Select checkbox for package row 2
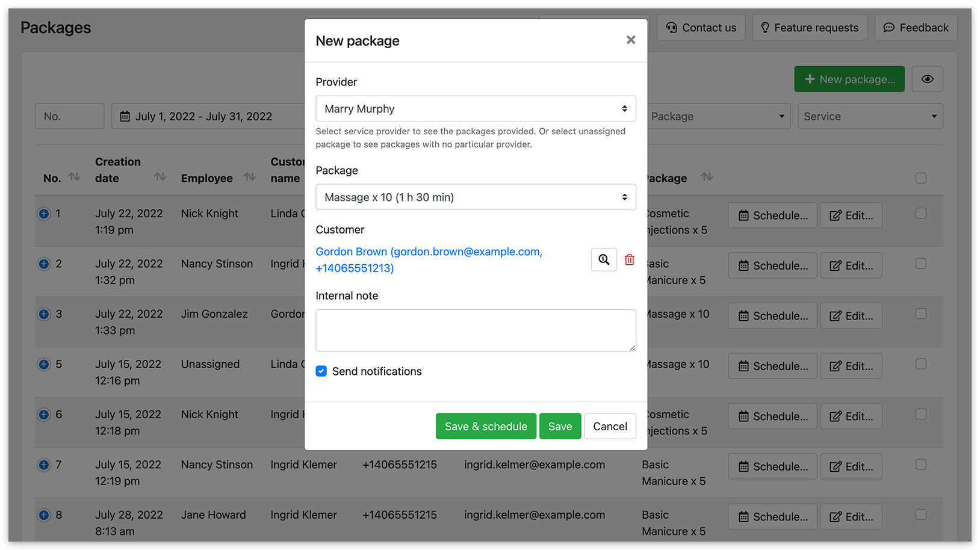 [921, 264]
